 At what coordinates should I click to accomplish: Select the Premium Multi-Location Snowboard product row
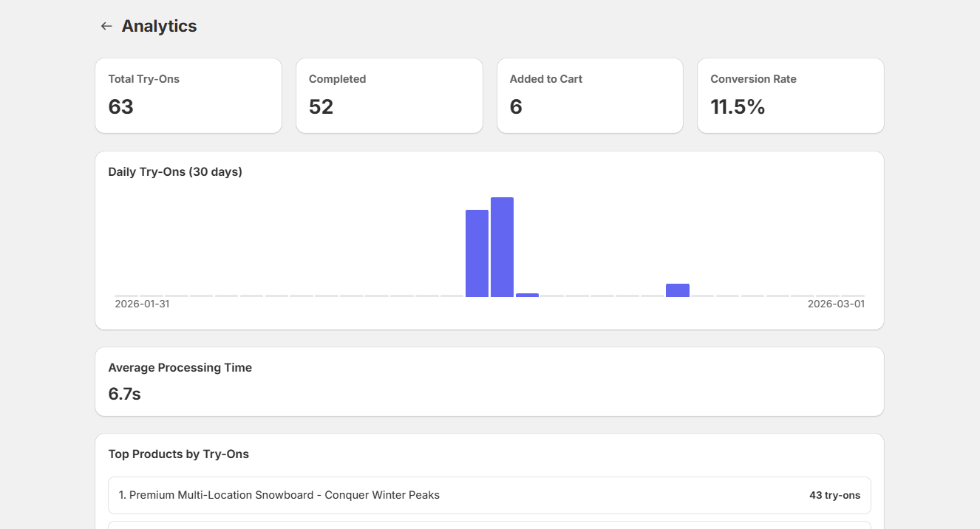[489, 495]
